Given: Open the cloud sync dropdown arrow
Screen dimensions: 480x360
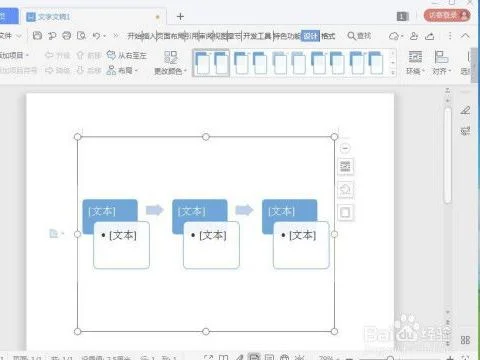Looking at the screenshot, I should click(x=402, y=36).
